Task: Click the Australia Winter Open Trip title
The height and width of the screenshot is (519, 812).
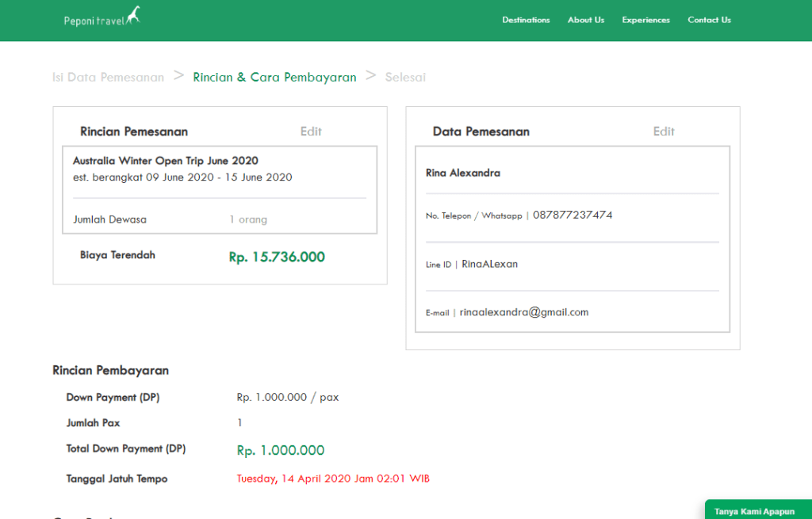Action: [x=165, y=161]
